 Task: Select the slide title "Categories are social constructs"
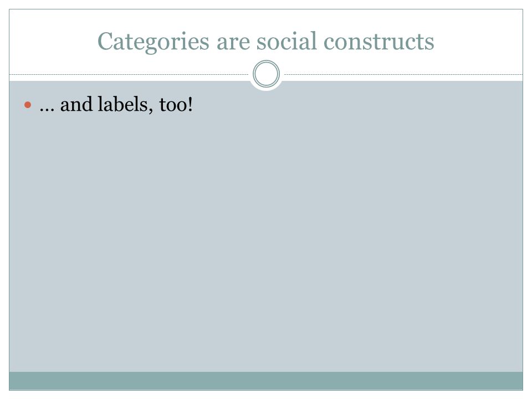[x=265, y=42]
